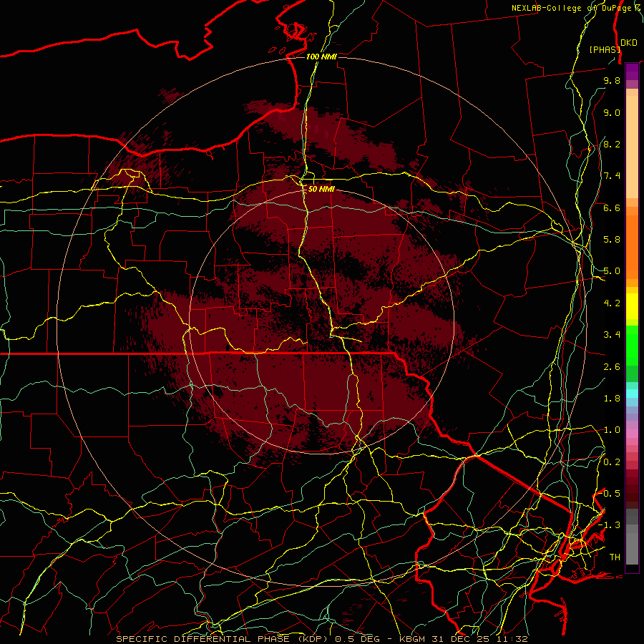This screenshot has width=644, height=644.
Task: Click the cyan band on the color scale
Action: 632,393
